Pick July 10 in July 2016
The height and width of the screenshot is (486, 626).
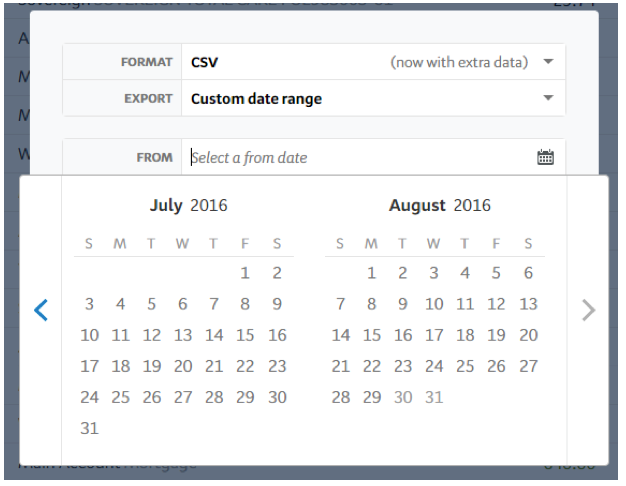point(89,335)
